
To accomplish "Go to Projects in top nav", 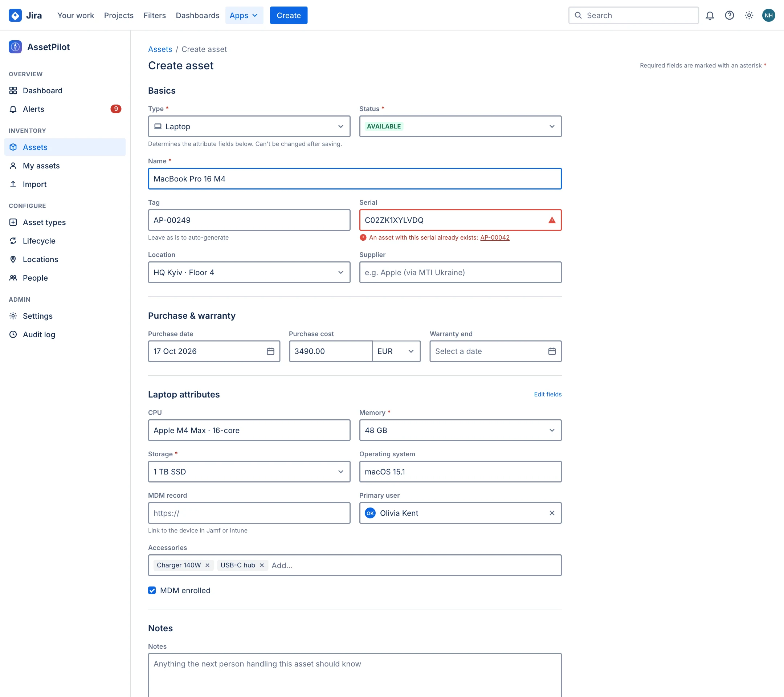I will [119, 15].
